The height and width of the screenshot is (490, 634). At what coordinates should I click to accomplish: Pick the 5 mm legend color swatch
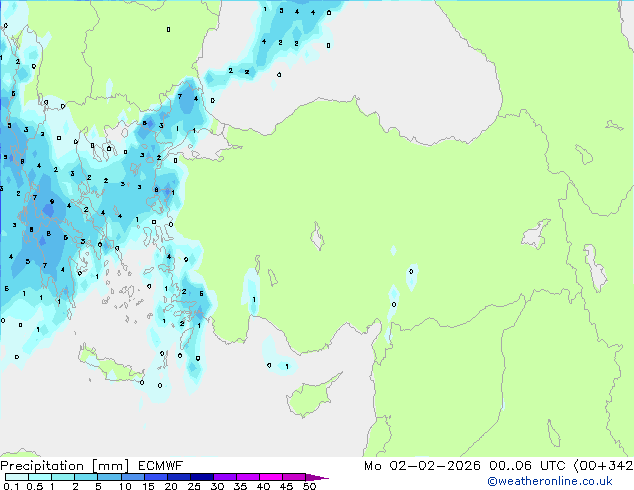coord(109,477)
